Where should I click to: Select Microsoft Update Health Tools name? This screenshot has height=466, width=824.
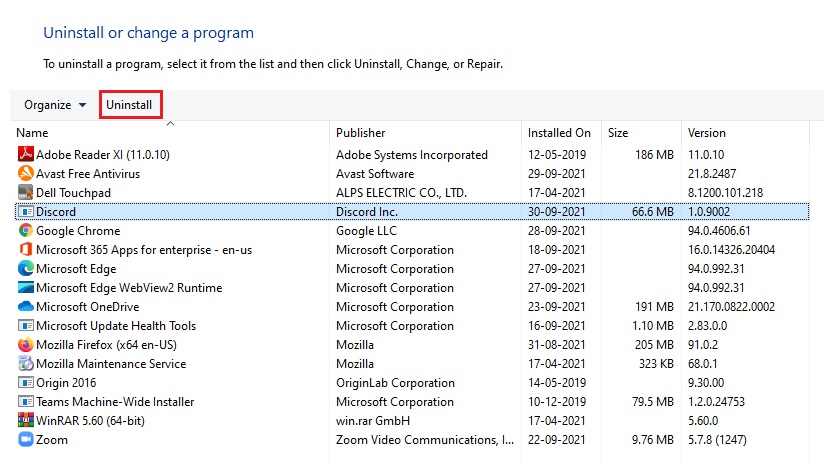[x=116, y=326]
